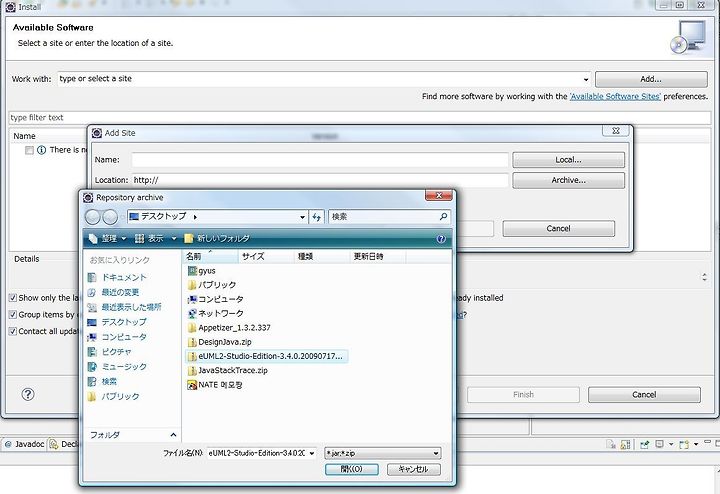720x494 pixels.
Task: Click Cancel in the Install dialog
Action: (x=644, y=395)
